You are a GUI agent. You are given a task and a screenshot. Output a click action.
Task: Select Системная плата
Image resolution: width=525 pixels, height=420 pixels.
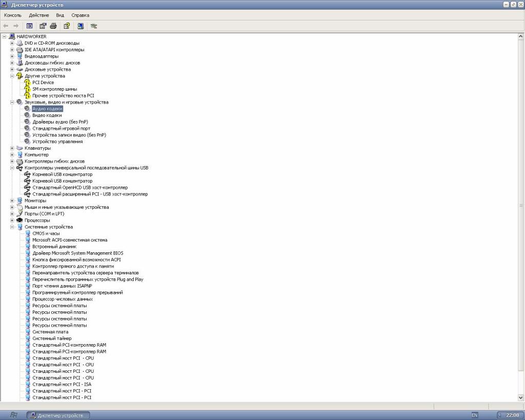pyautogui.click(x=50, y=332)
